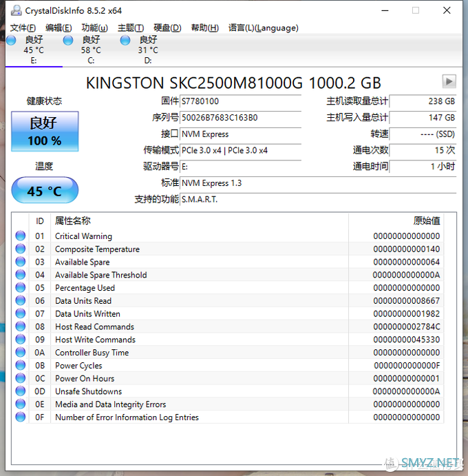Click status icon for Composite Temperature row
This screenshot has width=468, height=476.
pos(21,249)
